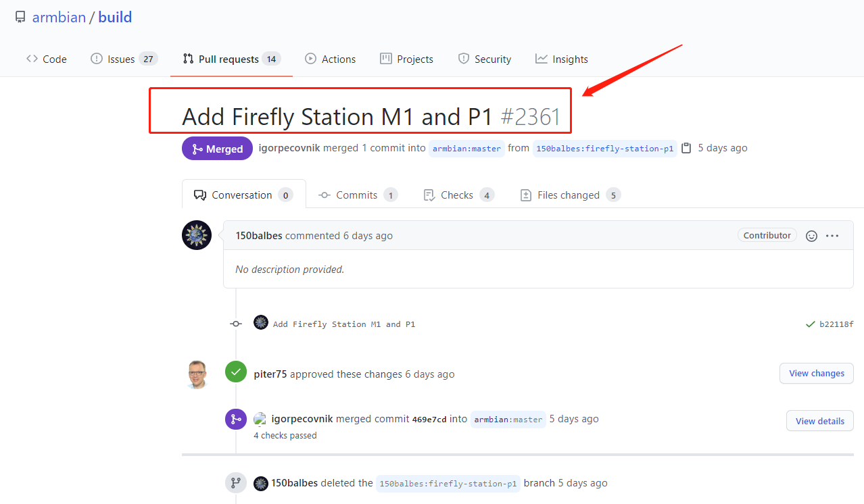
Task: Open piter75 profile link
Action: pyautogui.click(x=270, y=374)
